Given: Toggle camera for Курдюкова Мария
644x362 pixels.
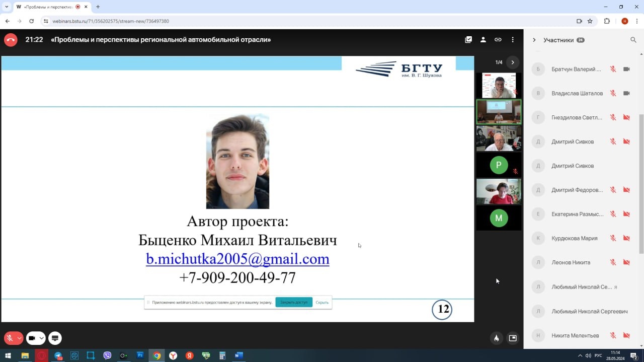Looking at the screenshot, I should [627, 238].
